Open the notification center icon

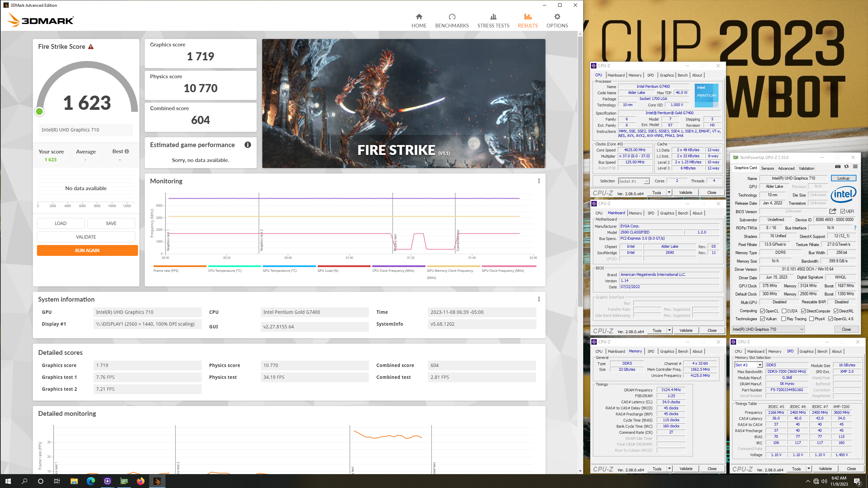click(857, 481)
